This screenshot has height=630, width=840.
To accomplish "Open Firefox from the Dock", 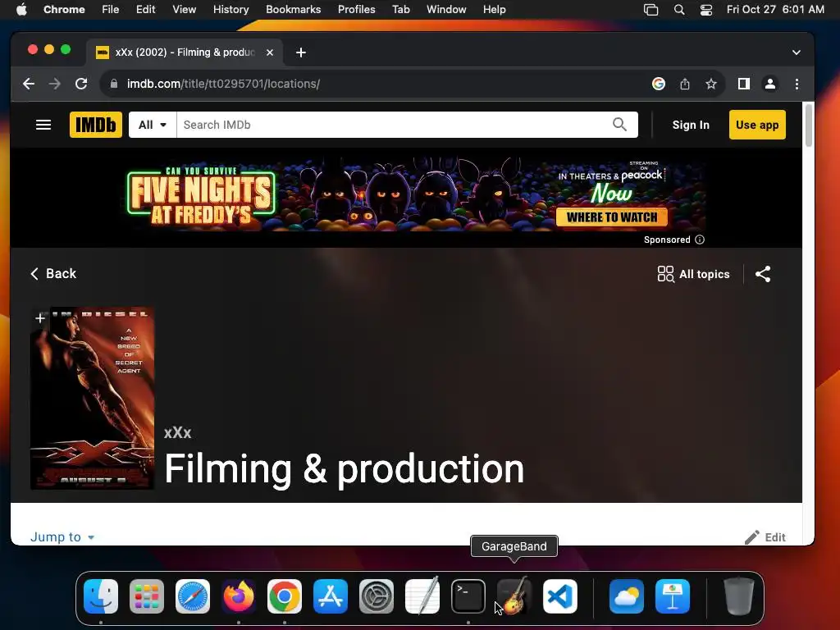I will coord(239,596).
